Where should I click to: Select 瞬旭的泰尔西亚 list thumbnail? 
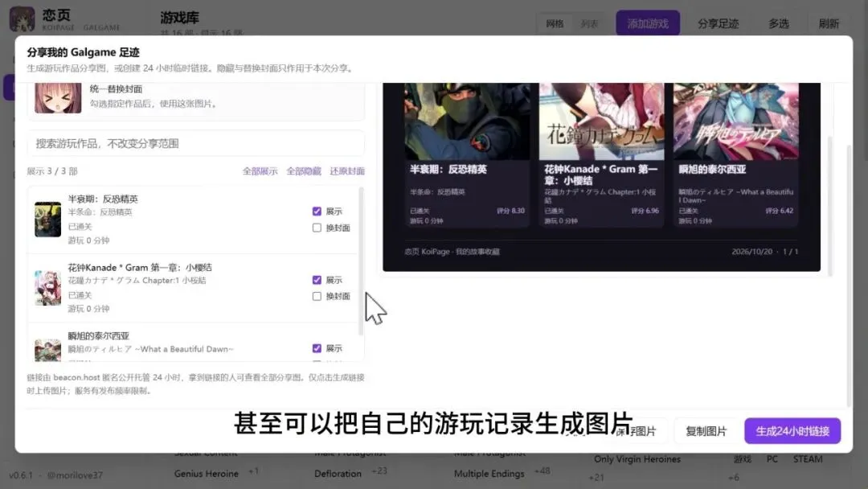(x=47, y=350)
